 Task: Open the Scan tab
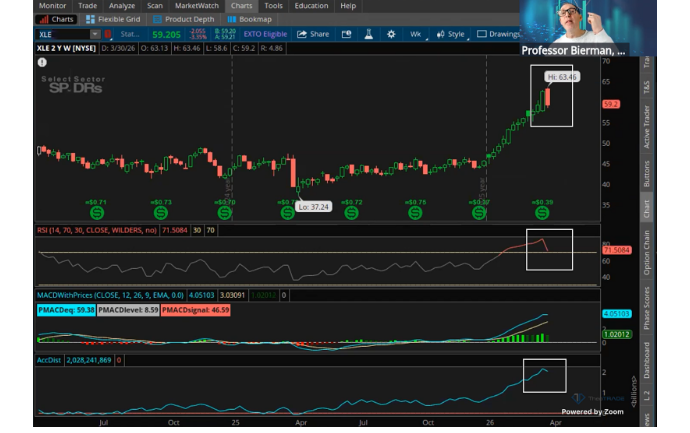[155, 6]
